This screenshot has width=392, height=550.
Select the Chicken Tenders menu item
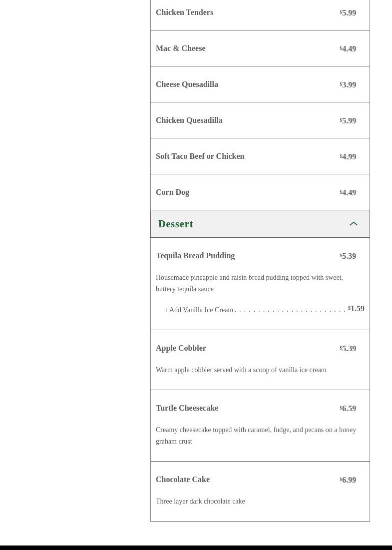(x=184, y=12)
